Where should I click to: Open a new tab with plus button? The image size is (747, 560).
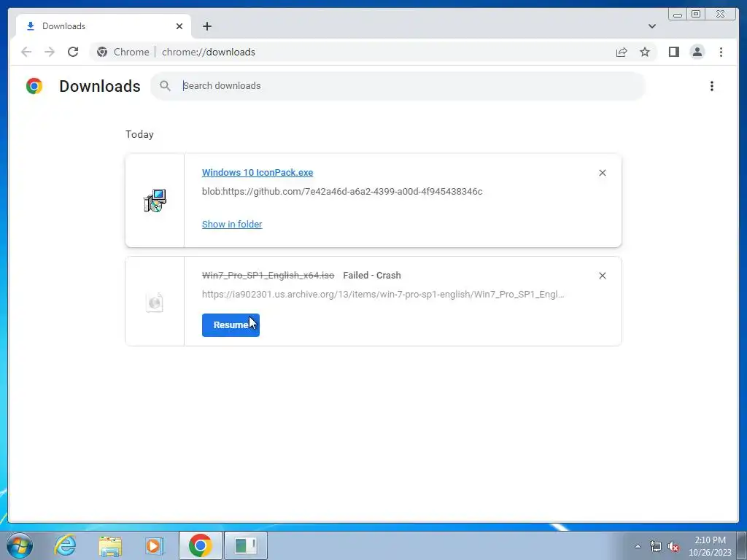206,26
